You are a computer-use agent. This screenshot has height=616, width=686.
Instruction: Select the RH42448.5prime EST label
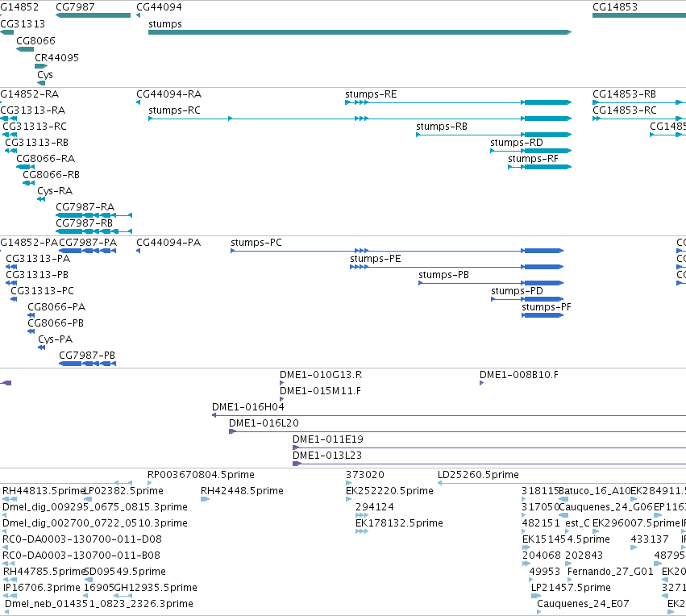click(242, 491)
